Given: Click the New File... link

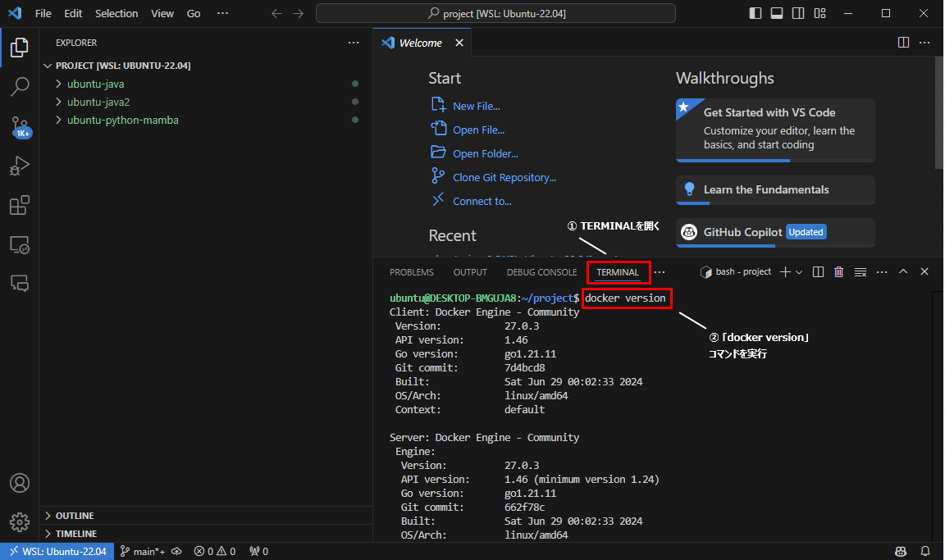Looking at the screenshot, I should (x=476, y=106).
